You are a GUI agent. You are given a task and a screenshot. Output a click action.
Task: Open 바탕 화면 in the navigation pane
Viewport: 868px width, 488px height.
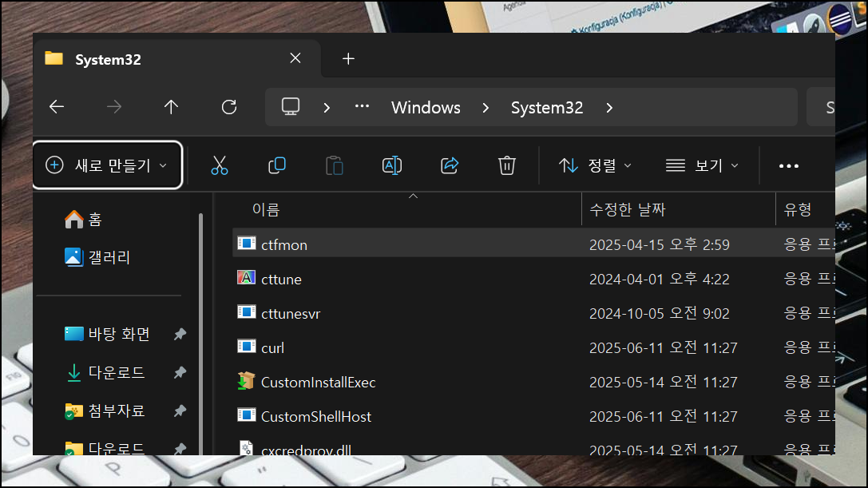(107, 334)
